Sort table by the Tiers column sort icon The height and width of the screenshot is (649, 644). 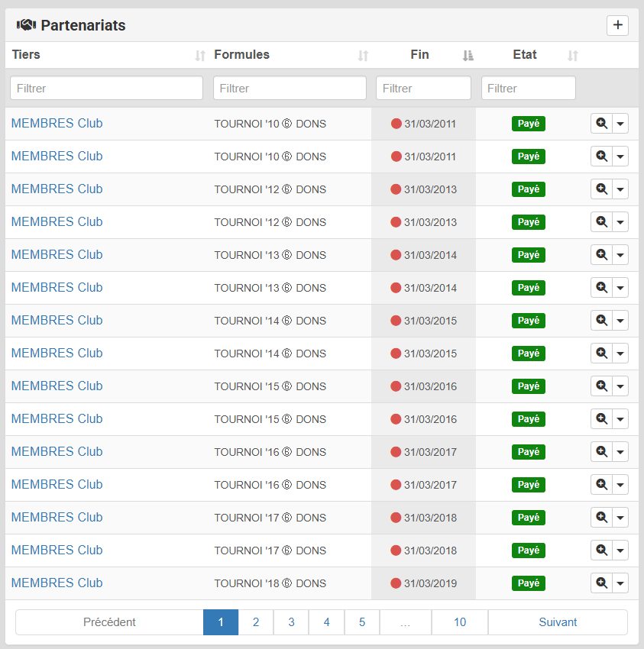click(200, 55)
